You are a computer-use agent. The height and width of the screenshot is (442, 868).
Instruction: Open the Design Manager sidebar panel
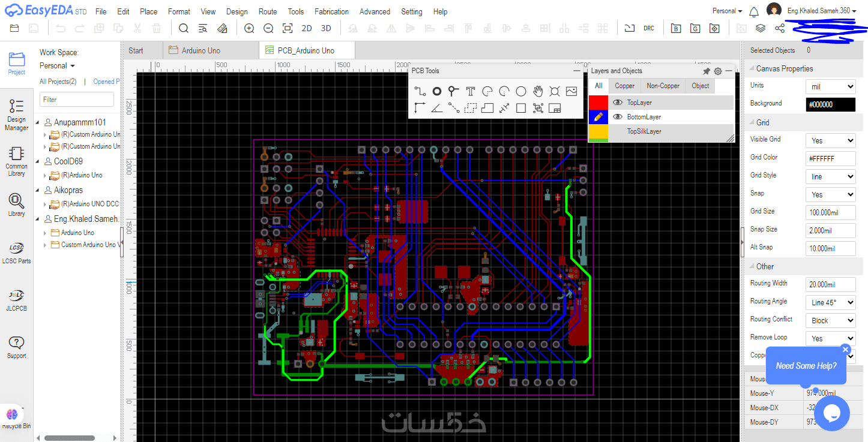[16, 115]
